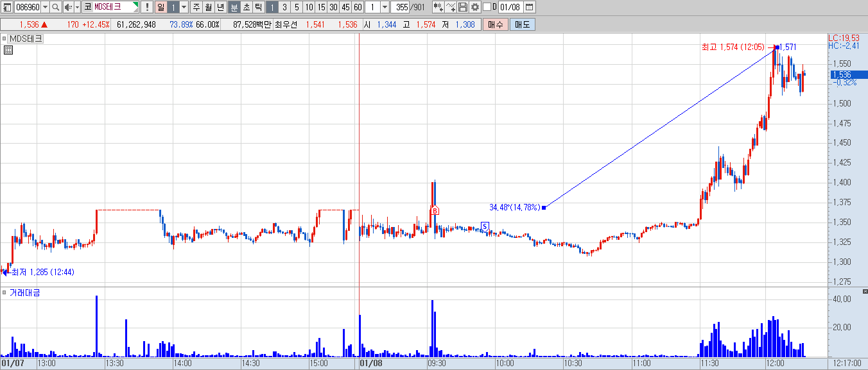868x370 pixels.
Task: Click the 12:17:00 time display
Action: 847,363
